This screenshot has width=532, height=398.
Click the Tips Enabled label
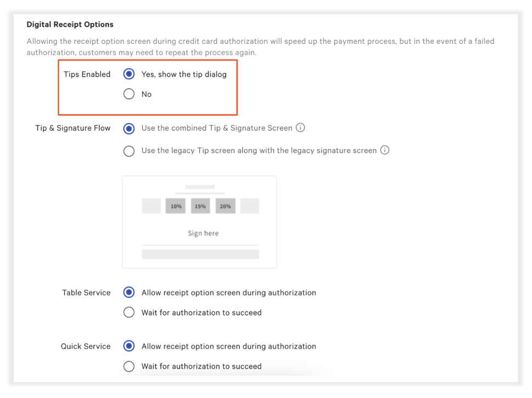point(87,74)
